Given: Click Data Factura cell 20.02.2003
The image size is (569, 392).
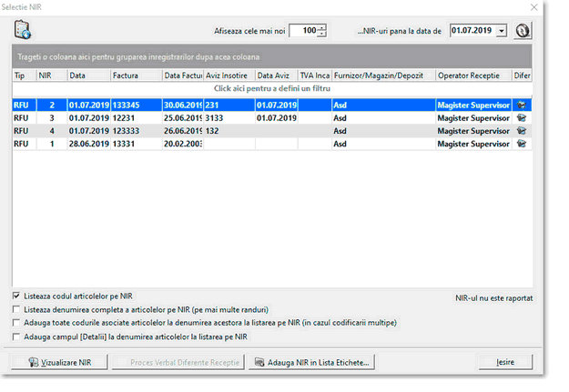Looking at the screenshot, I should [183, 144].
